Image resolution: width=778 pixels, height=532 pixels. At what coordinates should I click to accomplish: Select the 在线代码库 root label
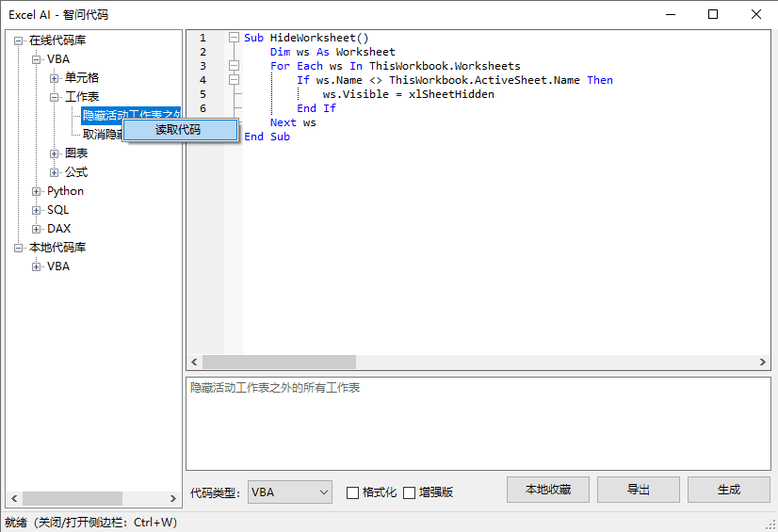coord(57,40)
